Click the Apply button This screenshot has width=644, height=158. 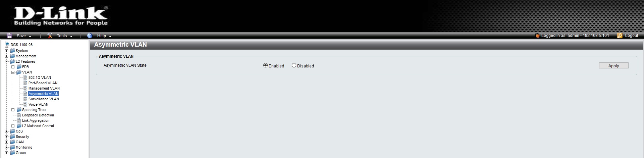coord(613,66)
